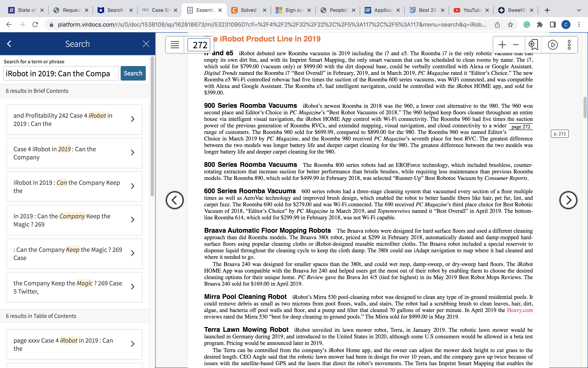This screenshot has width=588, height=368.
Task: Zoom out on the reader page
Action: [x=516, y=45]
